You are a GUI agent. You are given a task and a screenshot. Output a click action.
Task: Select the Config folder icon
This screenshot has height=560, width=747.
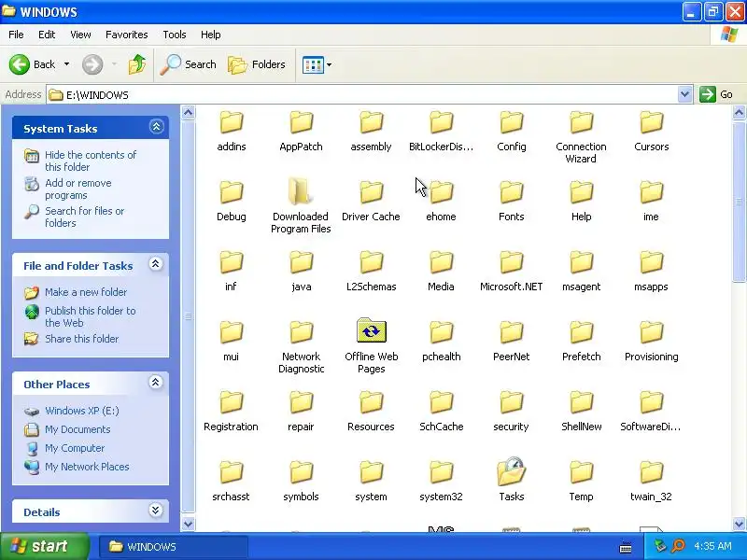511,122
